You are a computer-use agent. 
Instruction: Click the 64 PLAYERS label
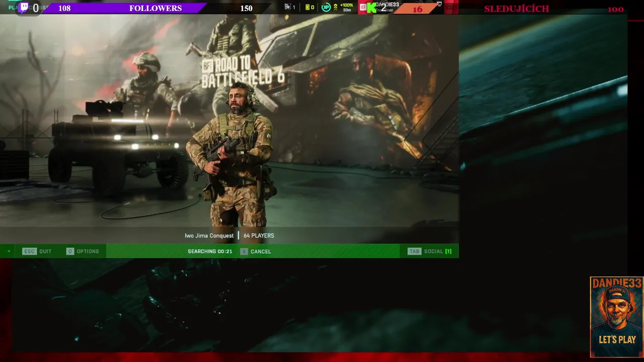point(259,235)
